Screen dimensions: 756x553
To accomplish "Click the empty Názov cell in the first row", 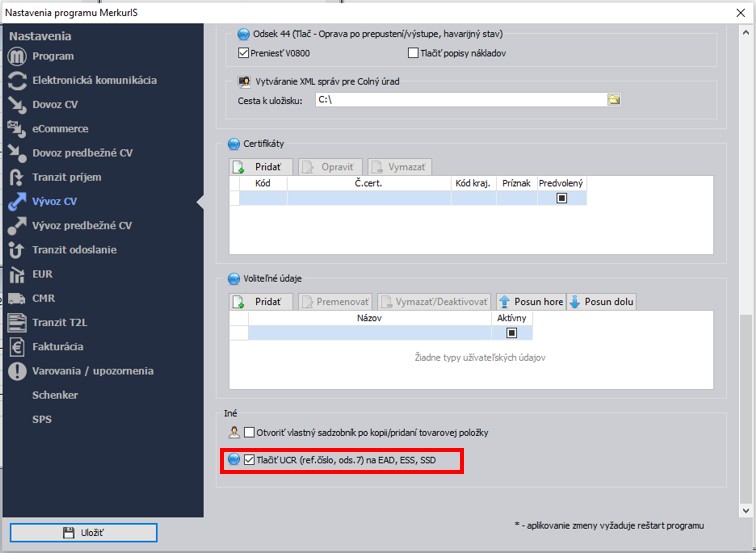I will click(369, 333).
